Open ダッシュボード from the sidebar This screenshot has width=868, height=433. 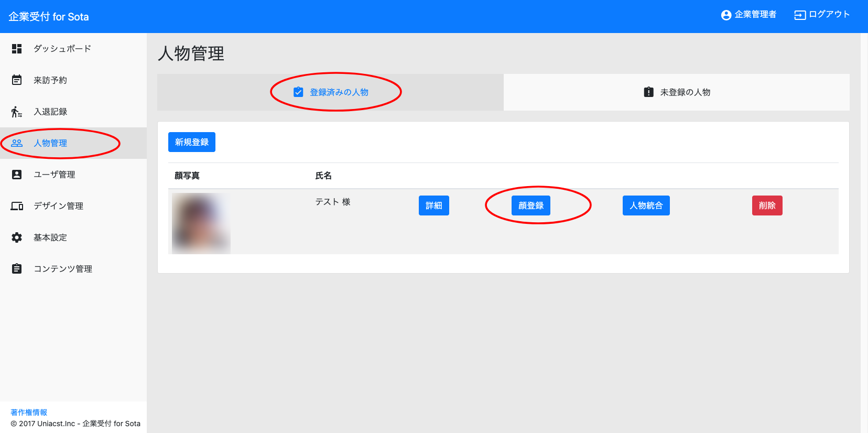click(73, 49)
